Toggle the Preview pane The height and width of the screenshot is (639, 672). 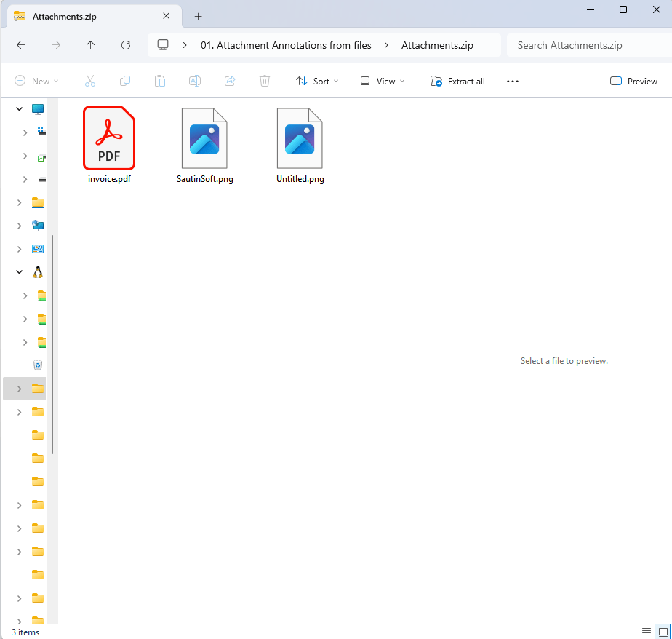tap(633, 81)
